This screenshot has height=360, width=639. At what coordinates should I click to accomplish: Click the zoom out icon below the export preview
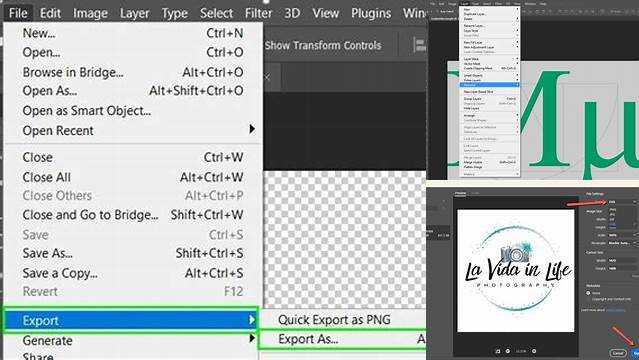[507, 351]
